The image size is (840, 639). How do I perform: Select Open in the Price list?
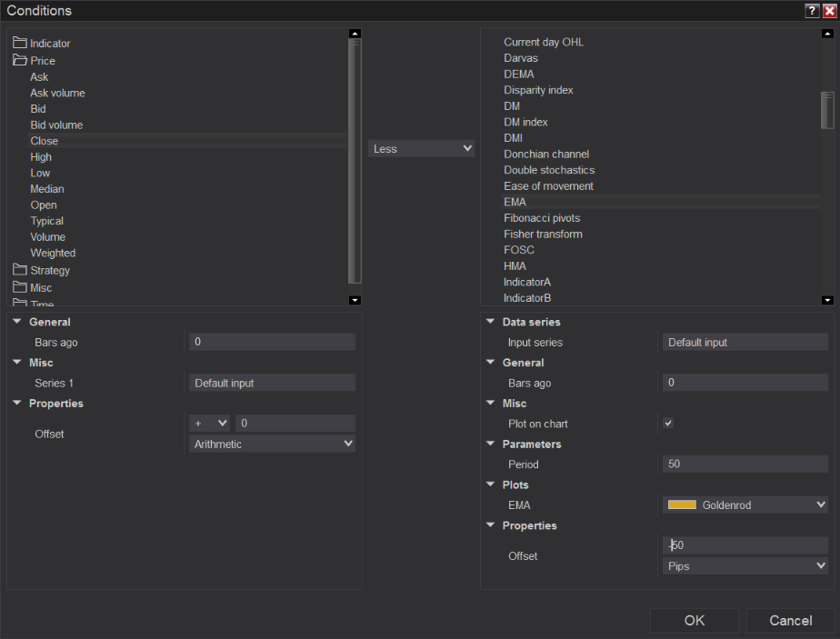(44, 205)
